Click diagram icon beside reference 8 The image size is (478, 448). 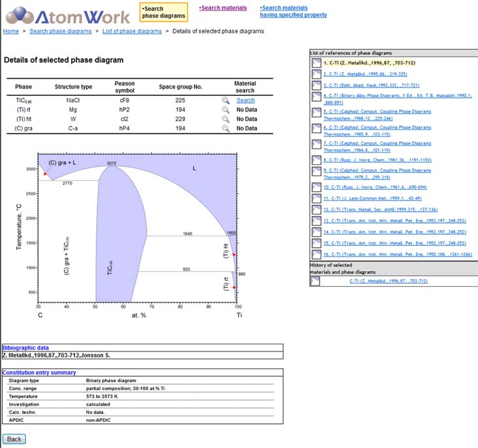(x=316, y=159)
